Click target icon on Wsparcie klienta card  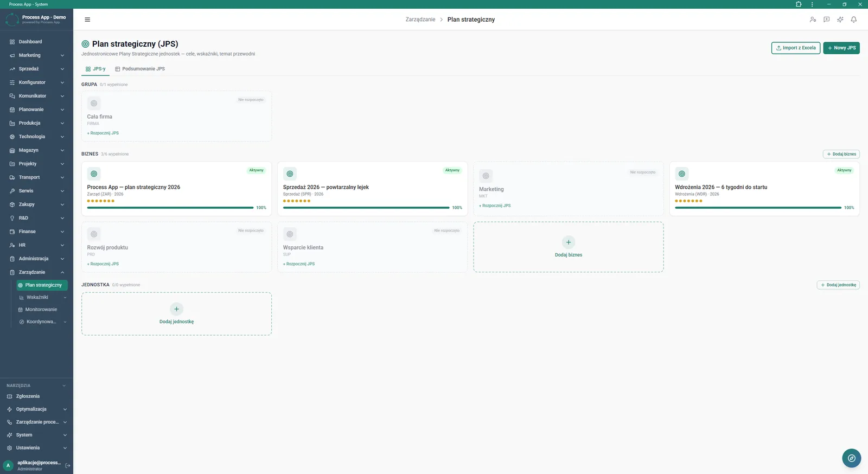[x=290, y=234]
